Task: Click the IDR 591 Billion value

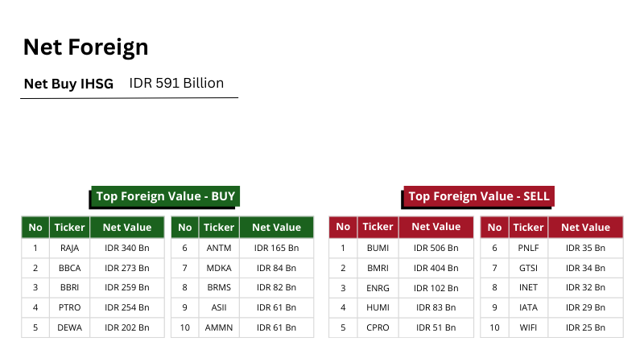Action: coord(176,84)
